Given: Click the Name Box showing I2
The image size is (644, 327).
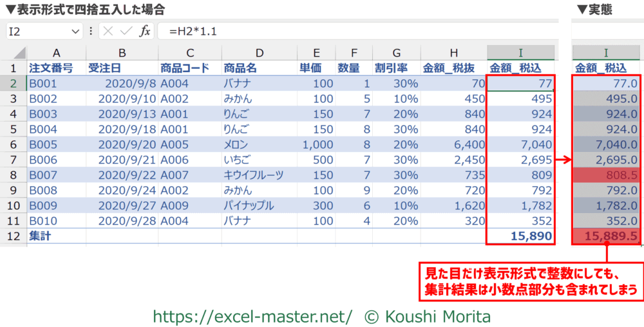Looking at the screenshot, I should [x=39, y=31].
